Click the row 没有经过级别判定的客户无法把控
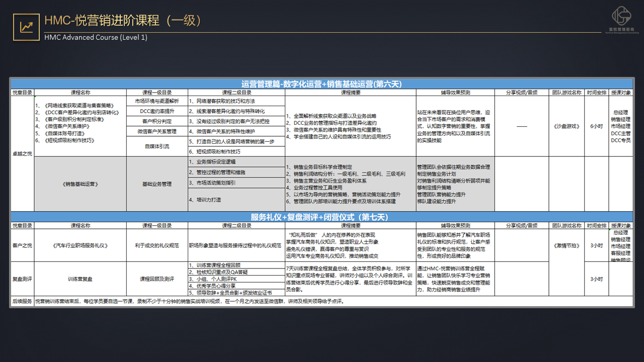 click(236, 121)
